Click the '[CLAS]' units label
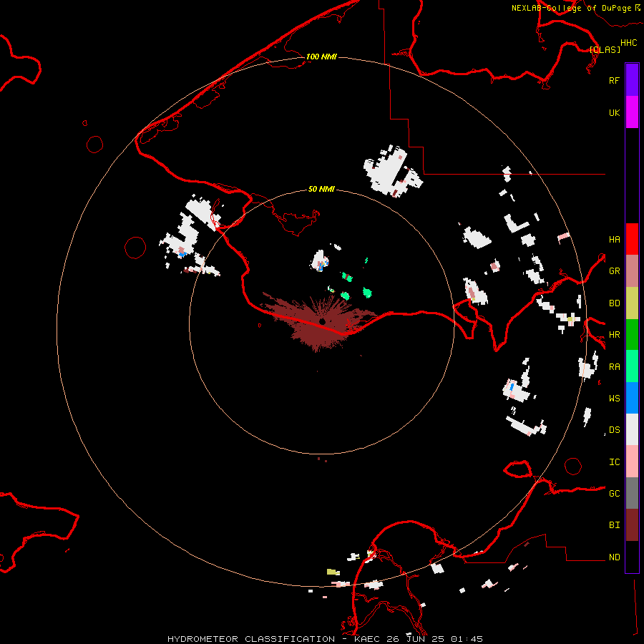 (x=605, y=49)
